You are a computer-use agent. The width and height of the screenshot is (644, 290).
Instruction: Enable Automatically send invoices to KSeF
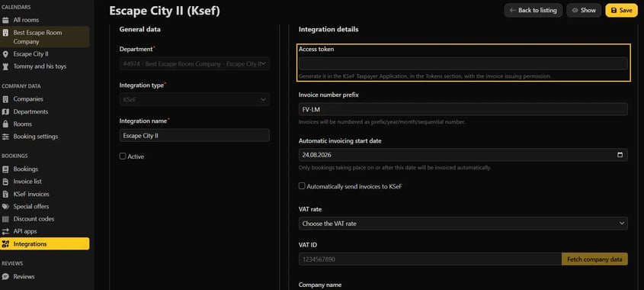[302, 186]
